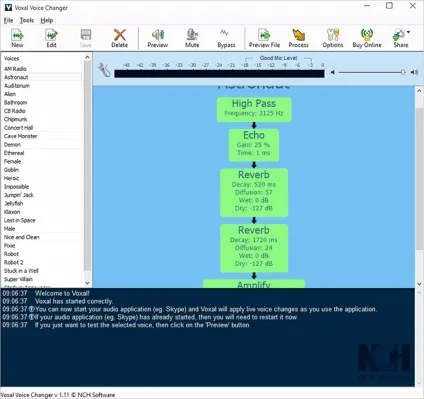Click Buy Online in the toolbar
Screen dimensions: 424x399
point(367,38)
